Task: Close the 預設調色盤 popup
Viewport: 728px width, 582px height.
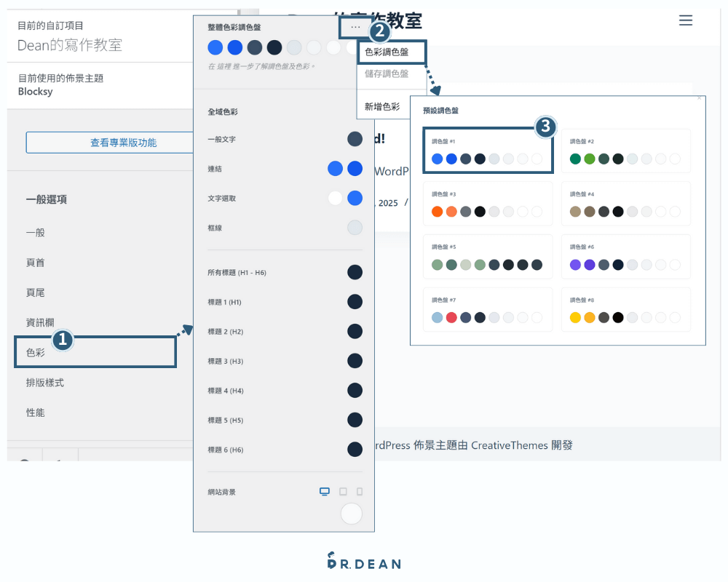Action: click(699, 97)
